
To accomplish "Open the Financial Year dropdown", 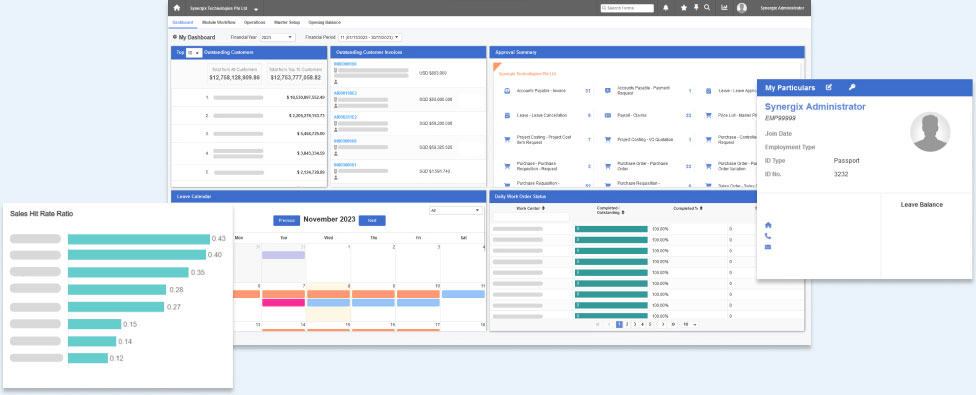I will pyautogui.click(x=278, y=37).
